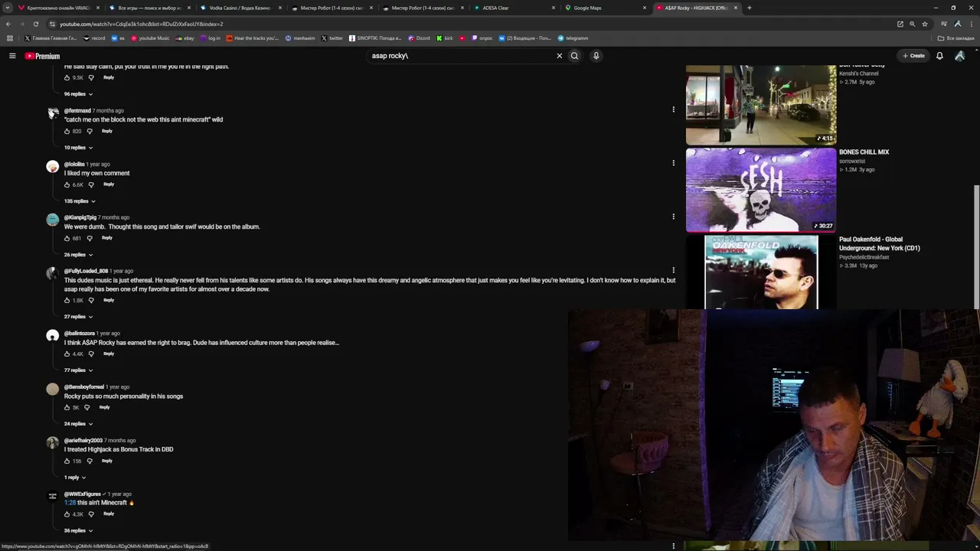Screen dimensions: 980x551
Task: Switch to the 'Все игры' tab
Action: pos(149,8)
